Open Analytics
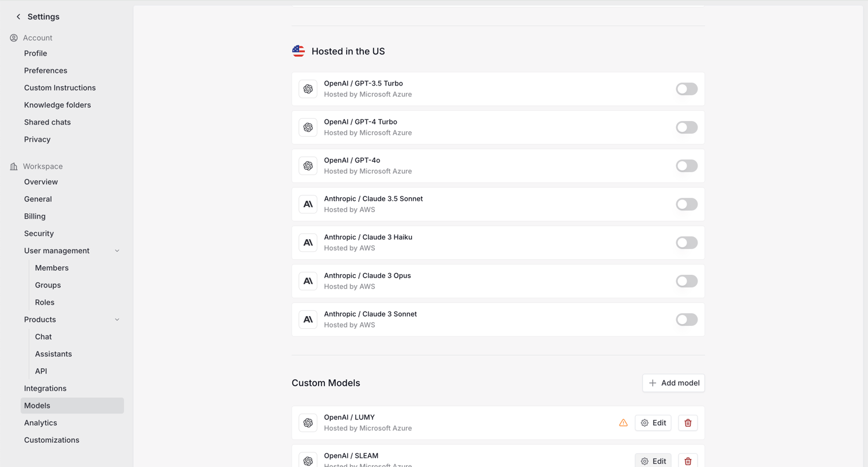The image size is (868, 467). point(40,423)
